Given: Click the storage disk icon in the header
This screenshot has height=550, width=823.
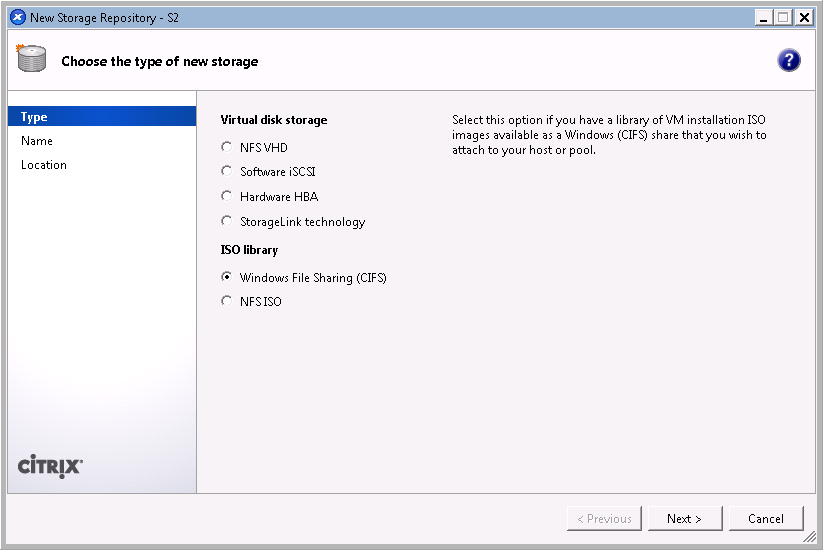Looking at the screenshot, I should click(x=31, y=58).
